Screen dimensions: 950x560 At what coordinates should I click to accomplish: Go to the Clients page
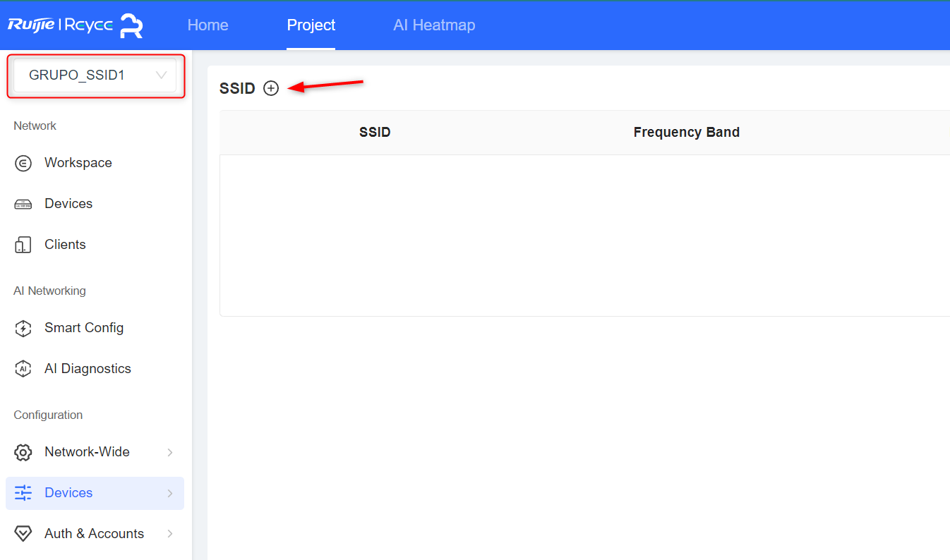pyautogui.click(x=65, y=245)
